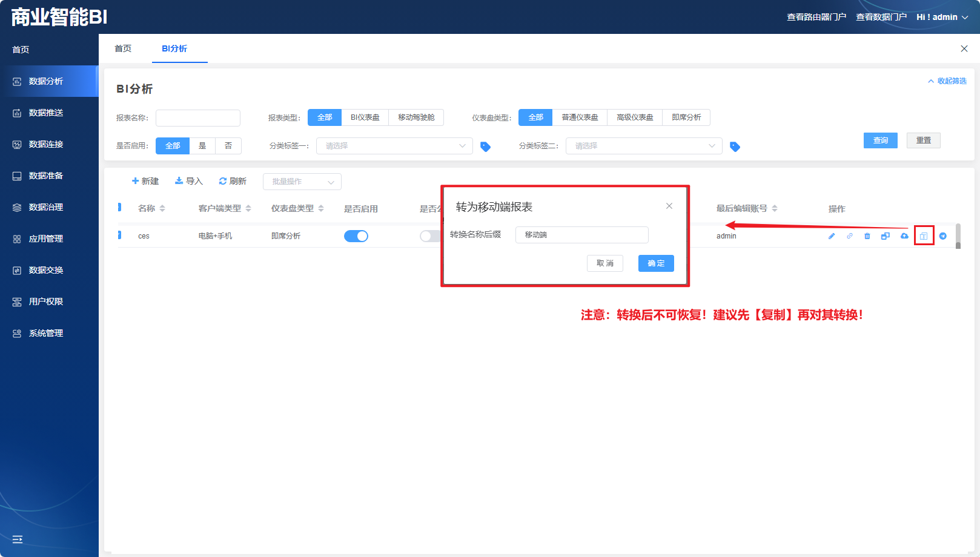
Task: Delete the ces report using the trash icon
Action: [x=867, y=236]
